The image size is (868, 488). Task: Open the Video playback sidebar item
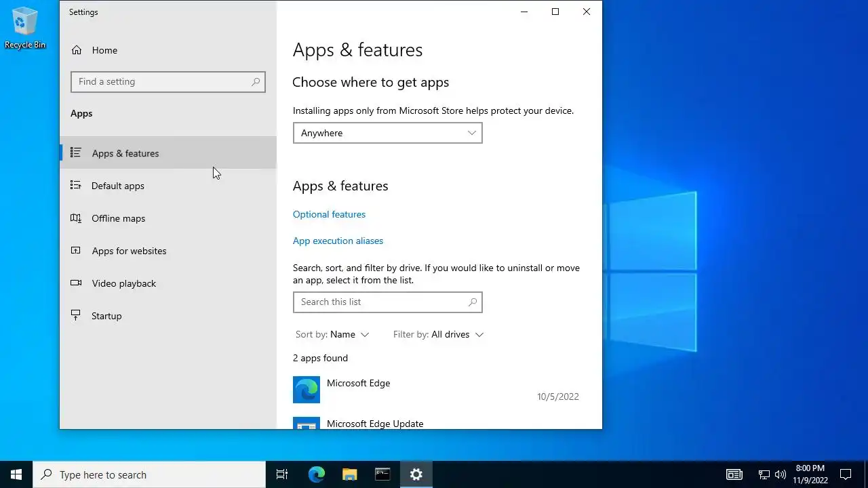tap(168, 283)
